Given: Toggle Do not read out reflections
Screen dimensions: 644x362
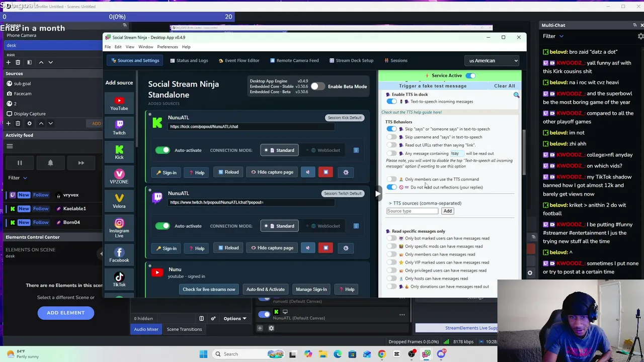Looking at the screenshot, I should click(391, 188).
